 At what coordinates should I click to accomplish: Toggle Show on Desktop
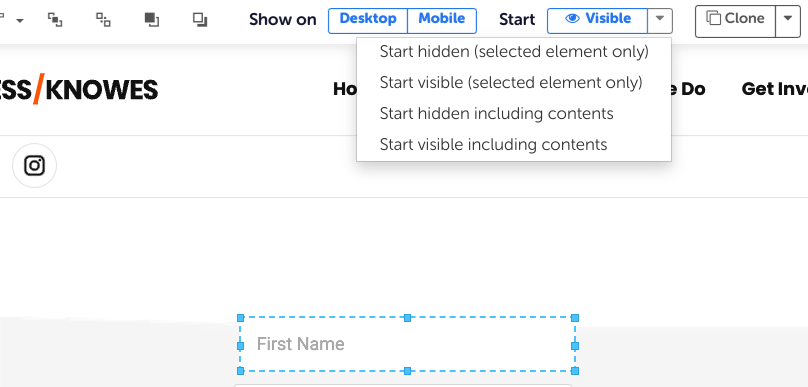[x=368, y=21]
